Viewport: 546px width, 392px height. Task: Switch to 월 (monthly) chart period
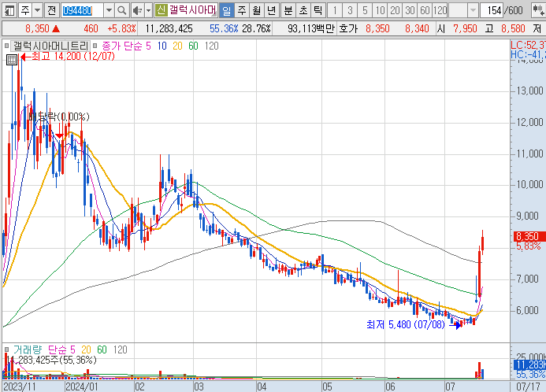coord(256,11)
